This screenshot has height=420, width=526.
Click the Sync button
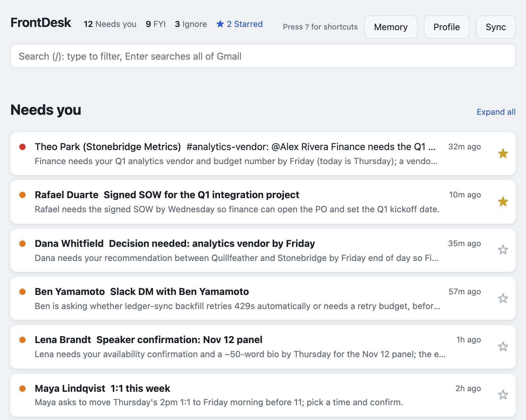point(496,27)
